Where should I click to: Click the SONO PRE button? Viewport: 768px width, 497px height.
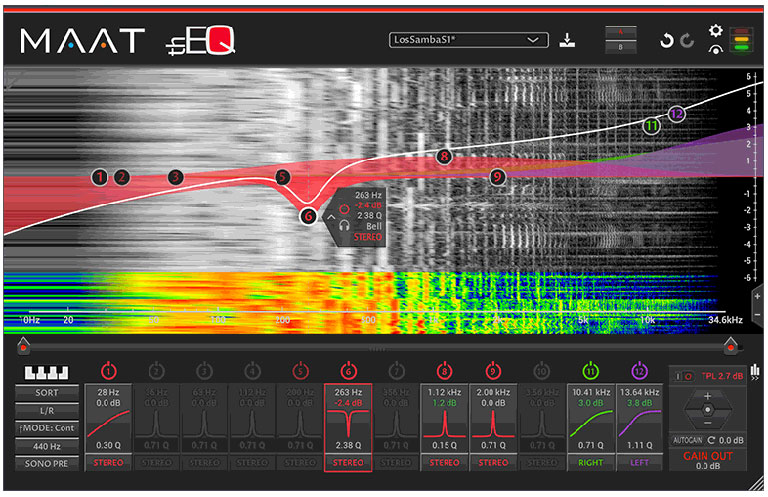point(47,463)
